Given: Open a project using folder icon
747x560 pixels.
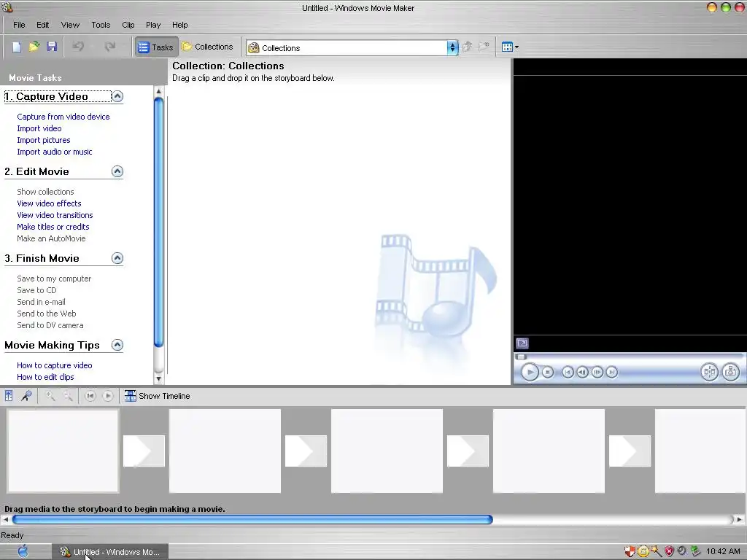Looking at the screenshot, I should 34,47.
